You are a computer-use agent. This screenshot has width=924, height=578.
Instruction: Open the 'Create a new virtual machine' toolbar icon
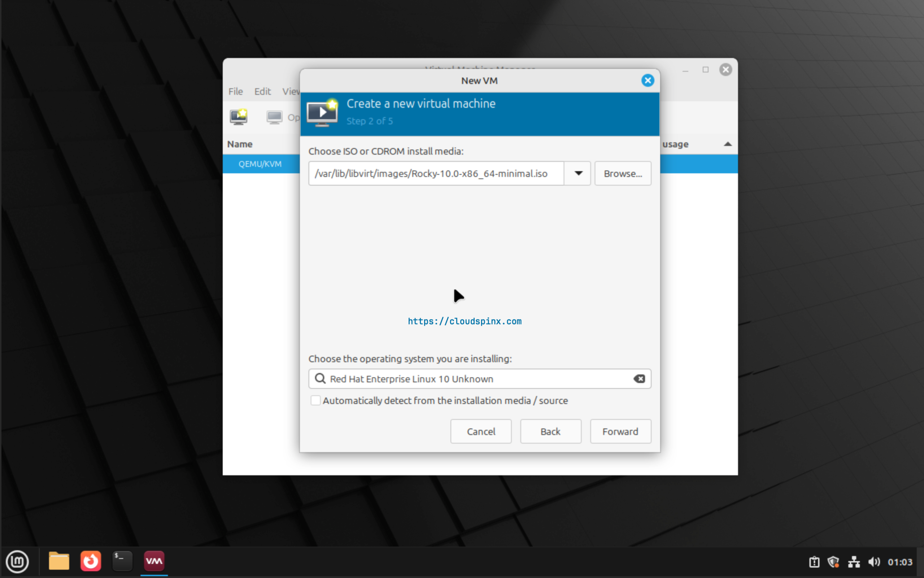(x=239, y=117)
